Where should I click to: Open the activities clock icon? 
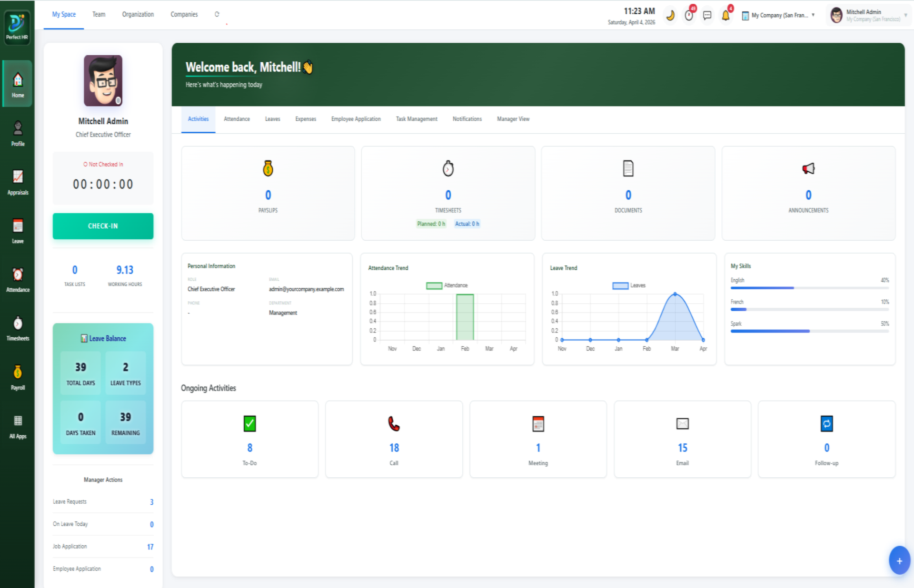[x=689, y=16]
